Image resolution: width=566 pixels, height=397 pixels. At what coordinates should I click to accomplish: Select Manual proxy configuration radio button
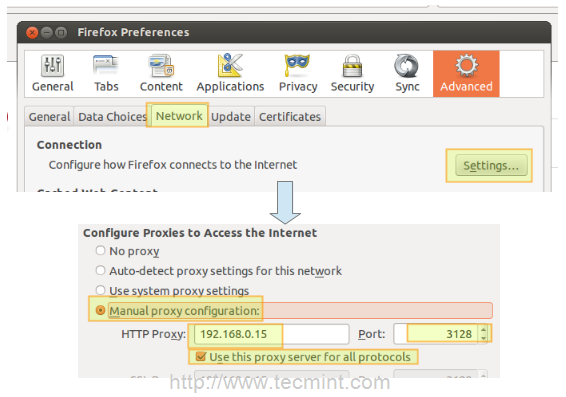tap(100, 310)
